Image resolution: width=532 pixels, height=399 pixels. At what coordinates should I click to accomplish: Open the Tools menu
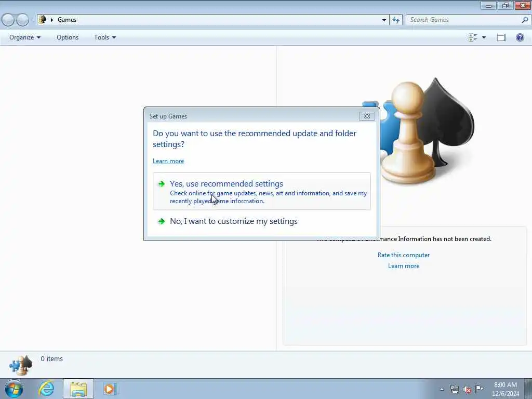tap(105, 37)
